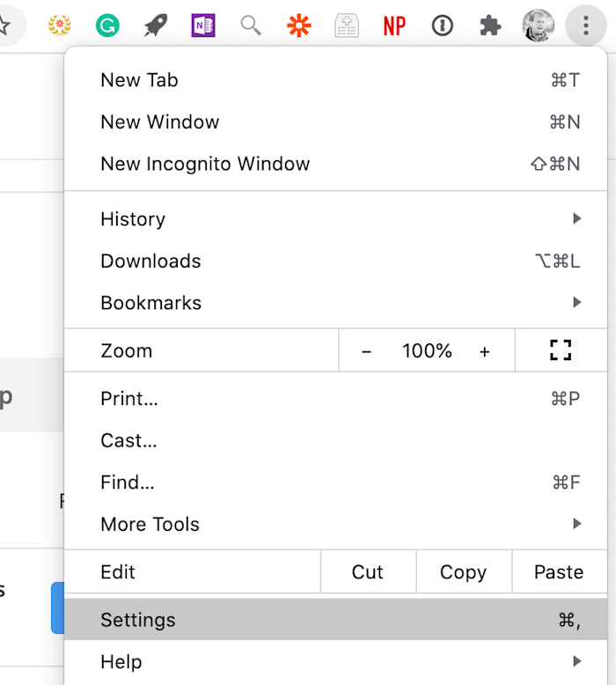Click the Copy button
The height and width of the screenshot is (685, 616).
[x=463, y=572]
